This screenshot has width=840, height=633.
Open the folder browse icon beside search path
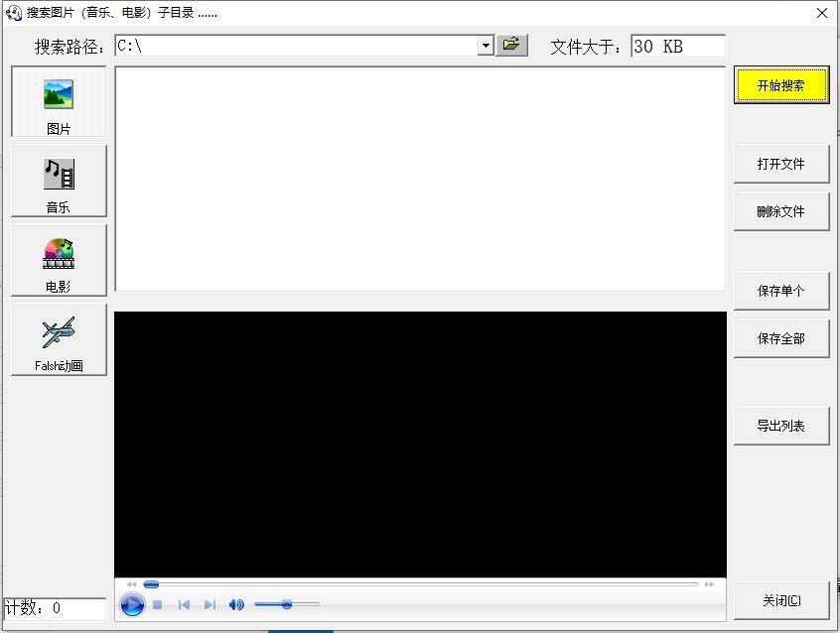pyautogui.click(x=511, y=45)
